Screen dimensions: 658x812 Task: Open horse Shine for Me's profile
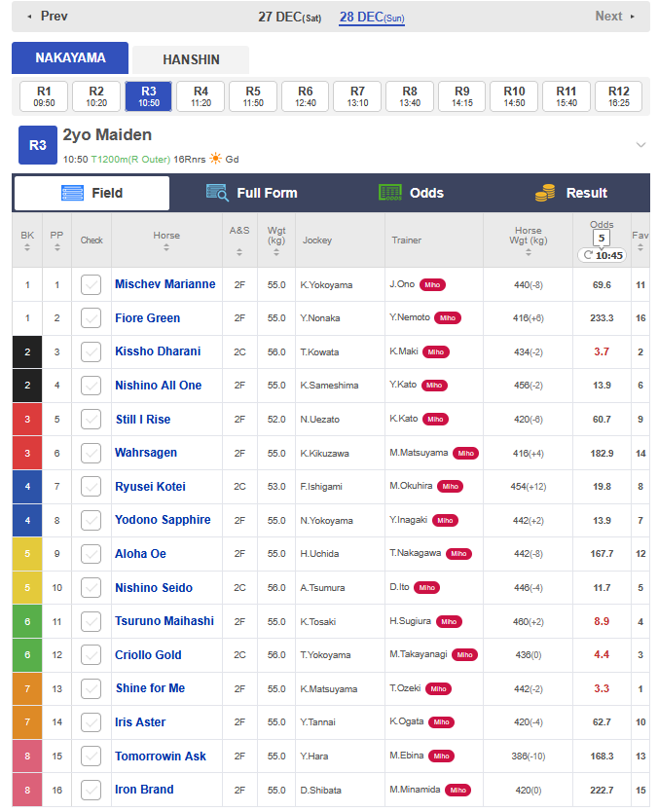[x=150, y=688]
